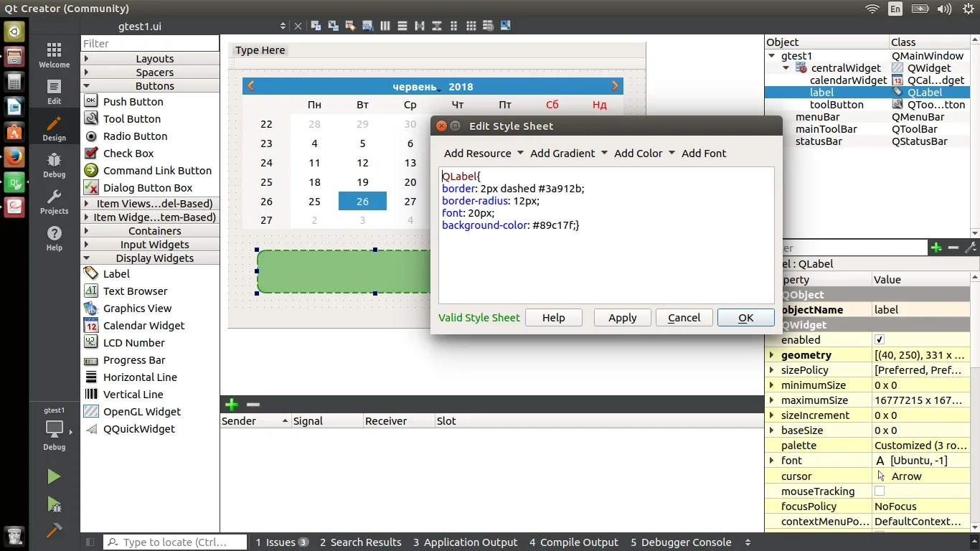The image size is (980, 551).
Task: Add a new signal/slot connection
Action: coord(232,405)
